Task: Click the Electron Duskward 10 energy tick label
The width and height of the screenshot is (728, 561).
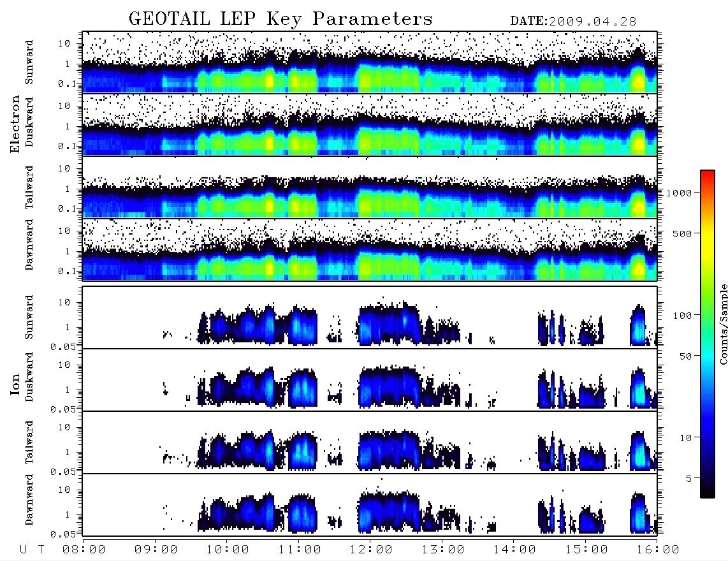Action: click(x=64, y=106)
